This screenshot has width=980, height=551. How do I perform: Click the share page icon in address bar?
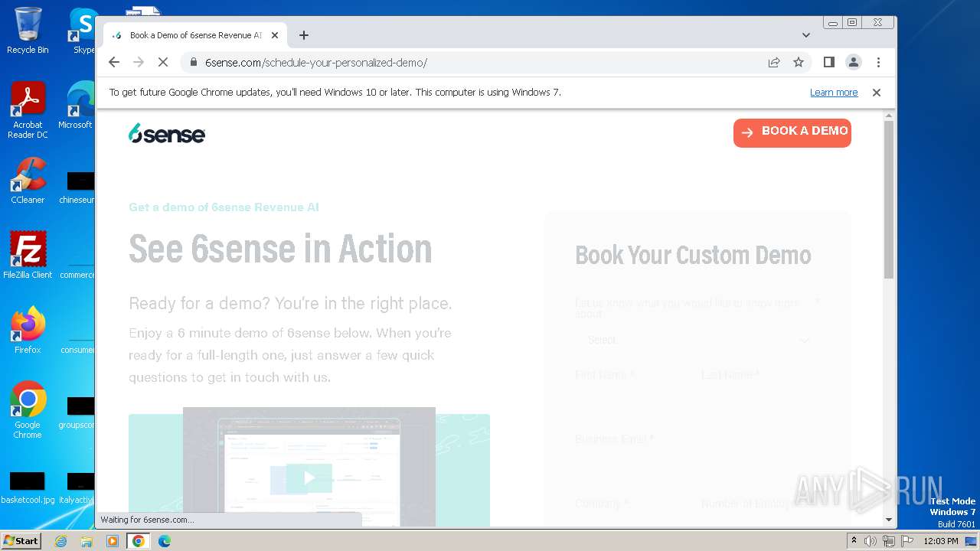click(x=774, y=62)
